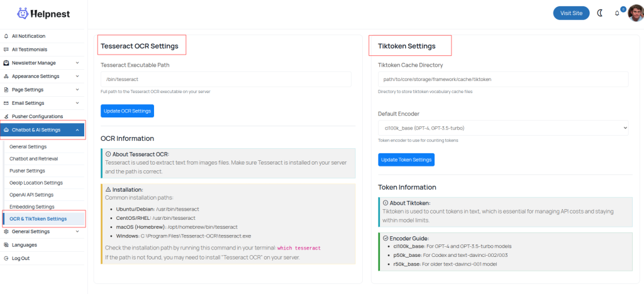Toggle dark mode with the moon icon
644x294 pixels.
tap(599, 13)
